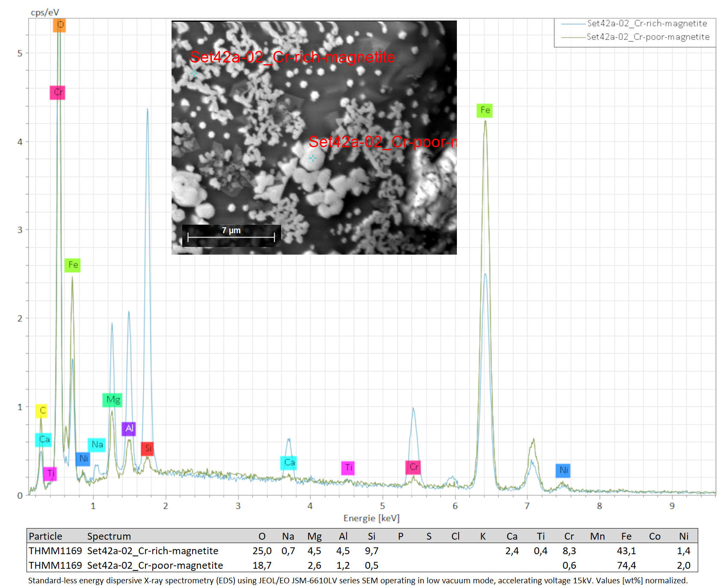Click the red Set42a-02_Cr-poor image annotation
Viewport: 726px width, 588px height.
coord(382,142)
